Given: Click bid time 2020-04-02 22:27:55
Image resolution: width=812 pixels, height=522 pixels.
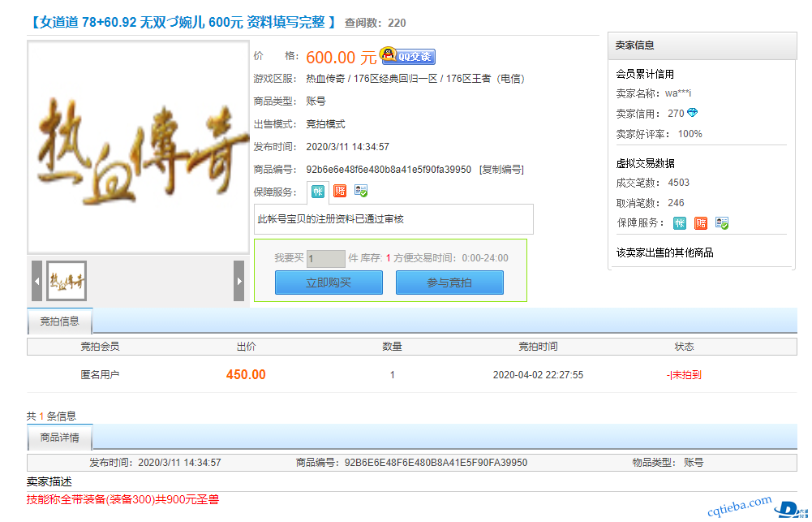Looking at the screenshot, I should [x=538, y=375].
